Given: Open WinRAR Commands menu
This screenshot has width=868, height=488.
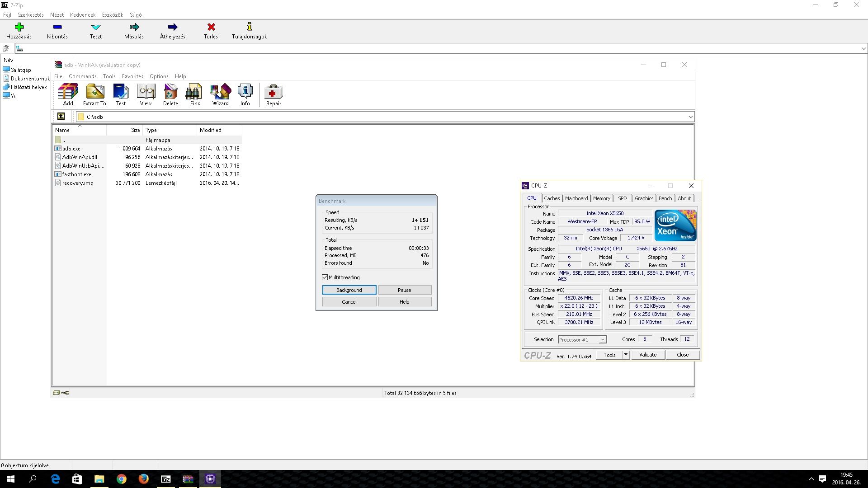Looking at the screenshot, I should click(83, 76).
